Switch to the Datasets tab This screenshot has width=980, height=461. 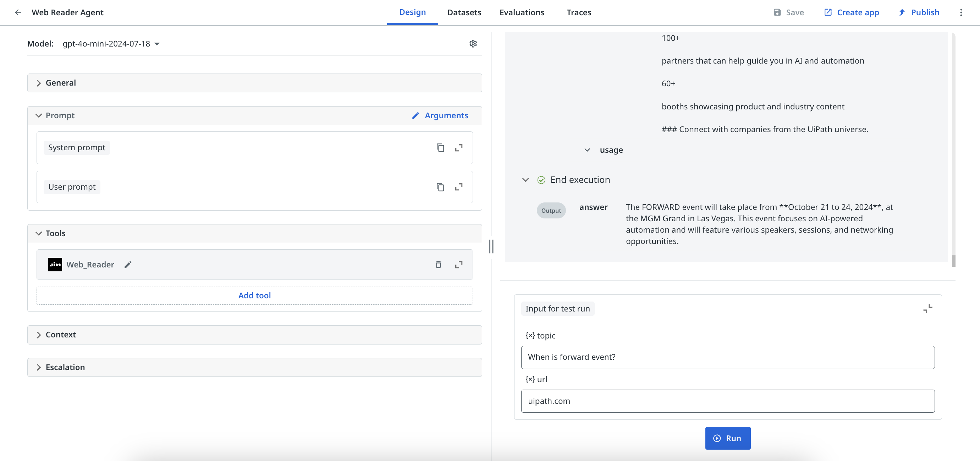click(x=464, y=12)
